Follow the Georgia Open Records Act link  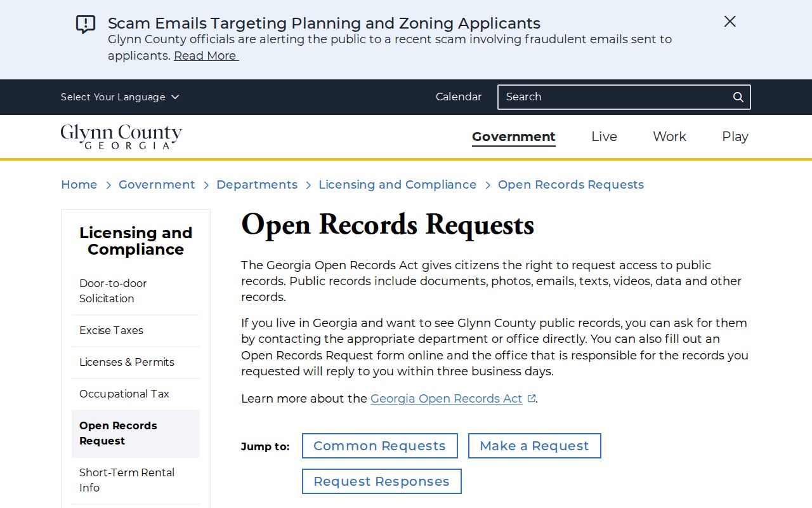(447, 399)
